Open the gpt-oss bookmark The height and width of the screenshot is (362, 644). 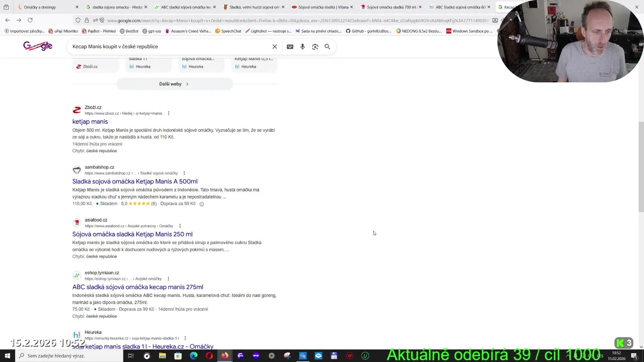(151, 31)
